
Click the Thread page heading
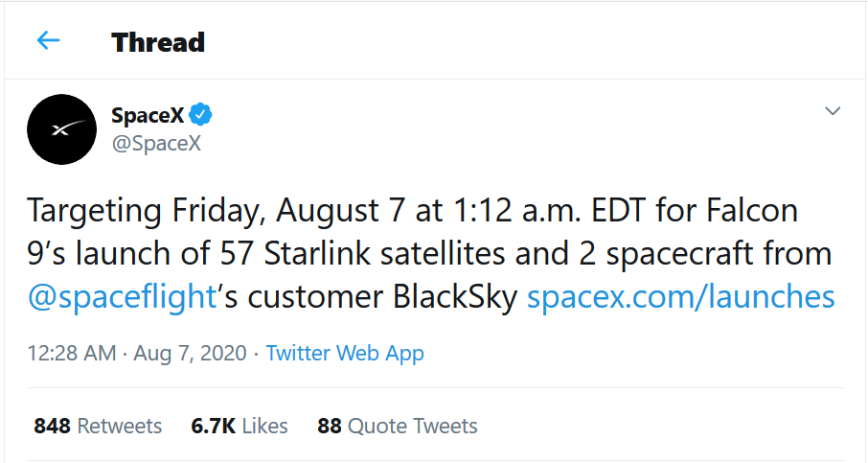coord(158,42)
